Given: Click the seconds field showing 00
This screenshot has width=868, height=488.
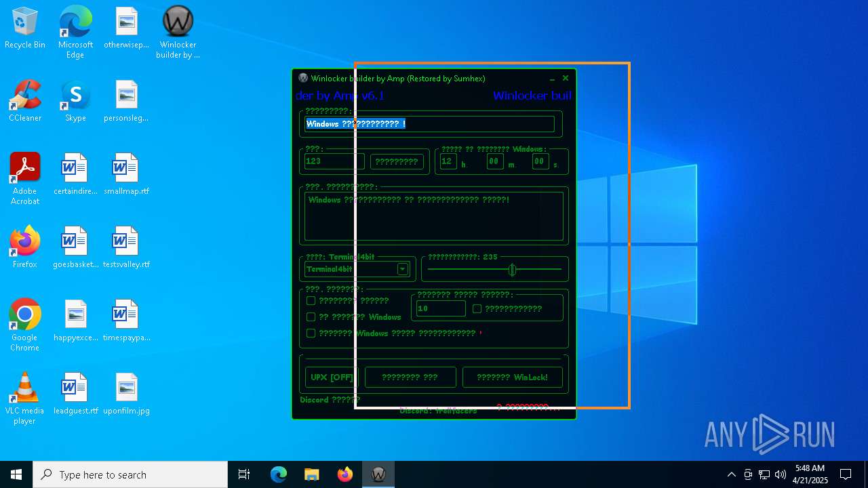Looking at the screenshot, I should [540, 161].
